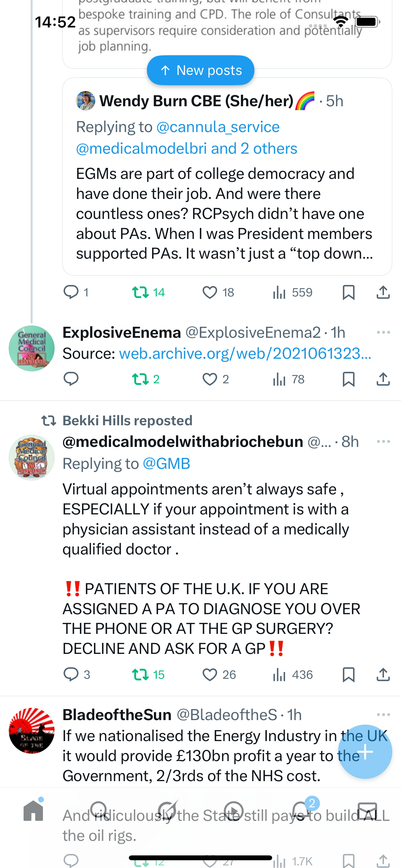The width and height of the screenshot is (401, 868).
Task: Open the compose post floating button
Action: pos(365,751)
